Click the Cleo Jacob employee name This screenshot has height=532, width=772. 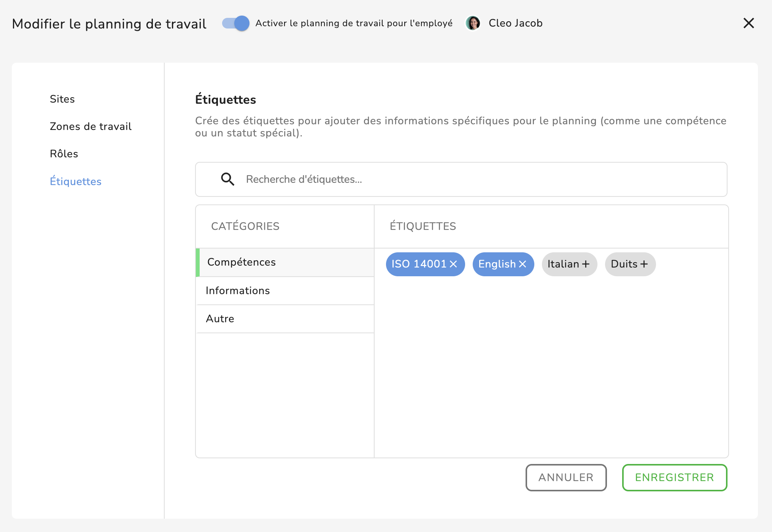click(x=515, y=23)
